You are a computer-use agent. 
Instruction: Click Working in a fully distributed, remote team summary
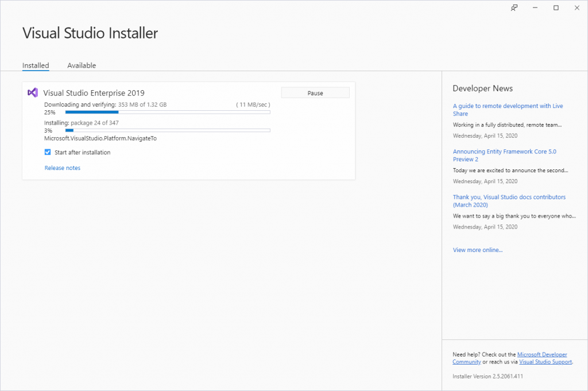point(508,125)
